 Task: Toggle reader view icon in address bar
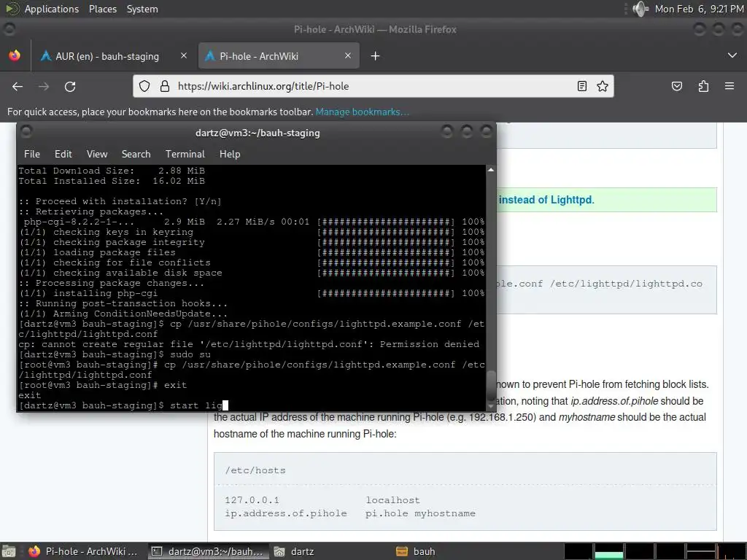(581, 86)
